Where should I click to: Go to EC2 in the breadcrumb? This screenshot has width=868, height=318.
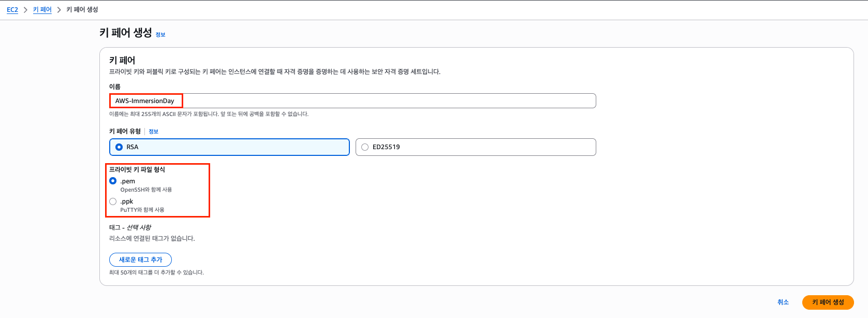[x=12, y=10]
